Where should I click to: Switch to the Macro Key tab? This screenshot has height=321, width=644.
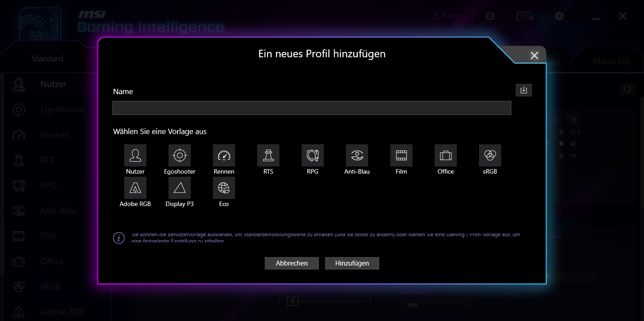click(x=611, y=61)
